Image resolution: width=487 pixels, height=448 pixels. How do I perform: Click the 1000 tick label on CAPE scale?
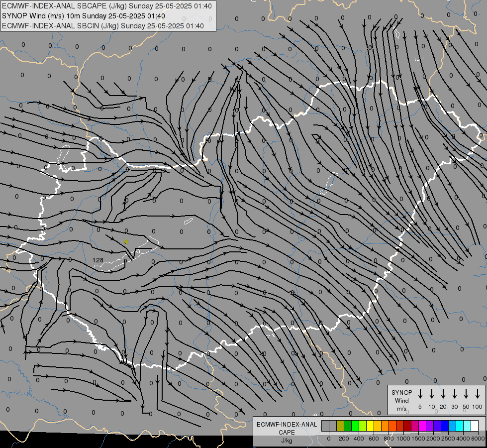tap(403, 439)
